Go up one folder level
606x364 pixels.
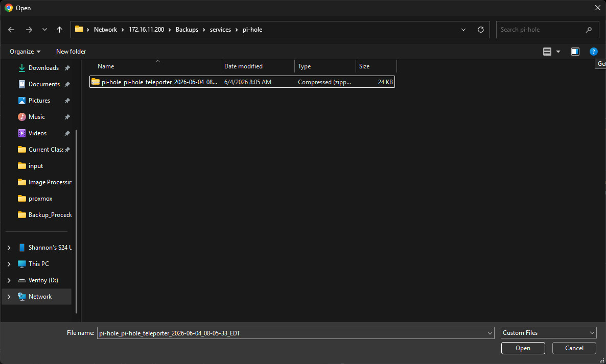tap(59, 30)
